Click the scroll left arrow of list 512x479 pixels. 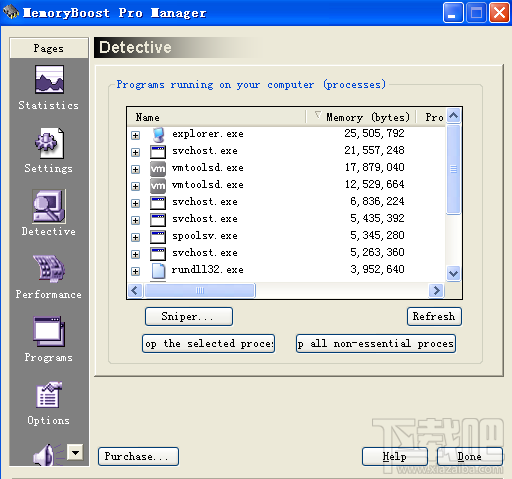(135, 290)
